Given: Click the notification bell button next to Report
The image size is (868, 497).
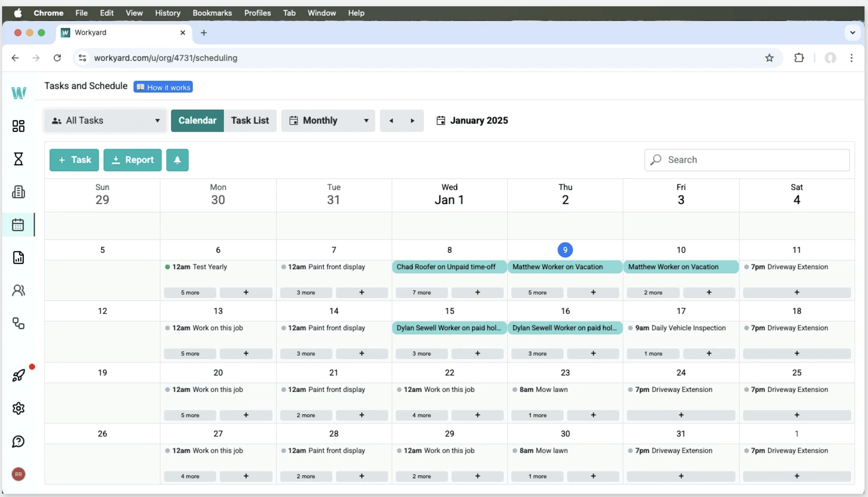Looking at the screenshot, I should coord(177,160).
